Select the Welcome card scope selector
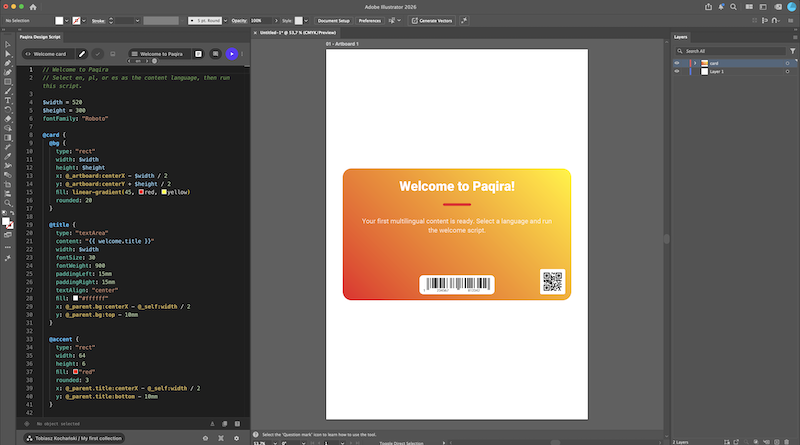800x445 pixels. 48,54
